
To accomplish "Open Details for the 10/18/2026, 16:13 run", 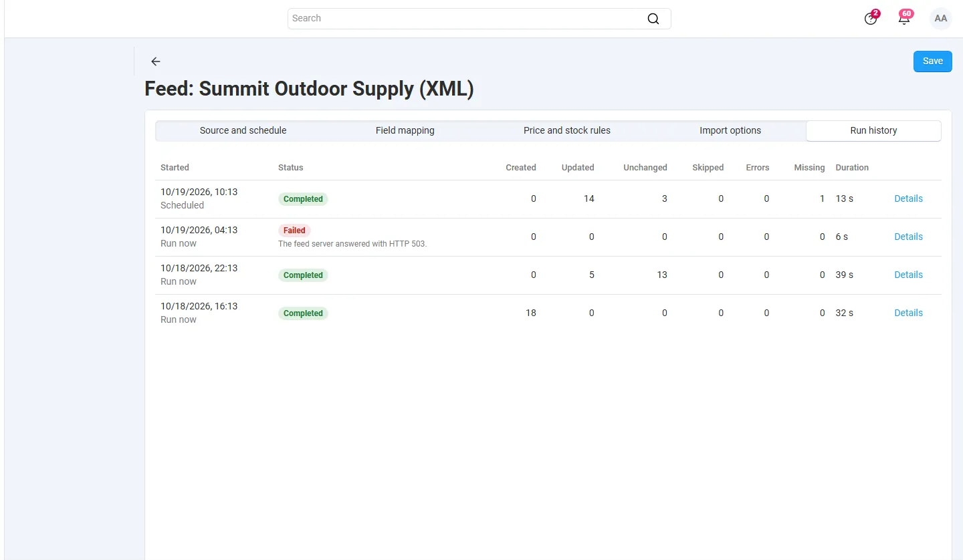I will (908, 313).
